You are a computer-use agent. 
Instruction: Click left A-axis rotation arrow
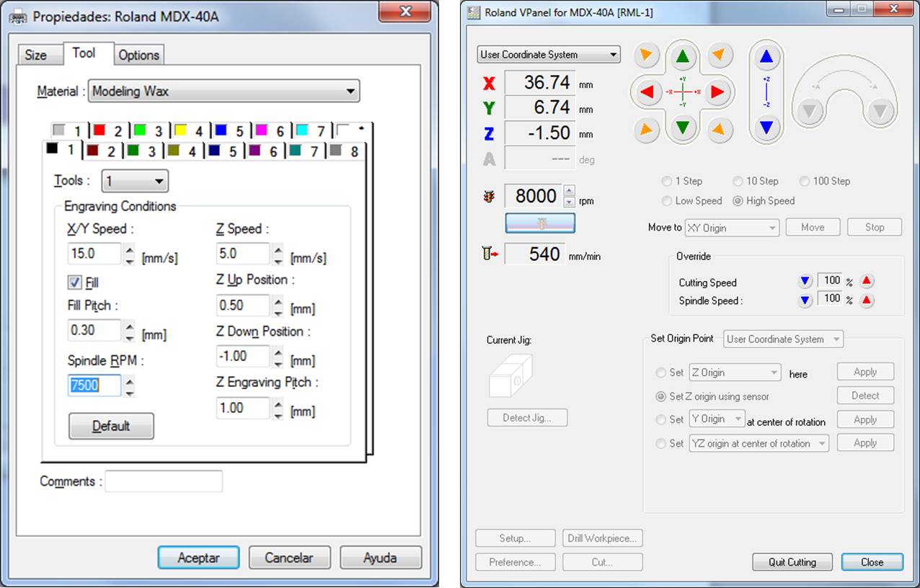click(x=810, y=112)
